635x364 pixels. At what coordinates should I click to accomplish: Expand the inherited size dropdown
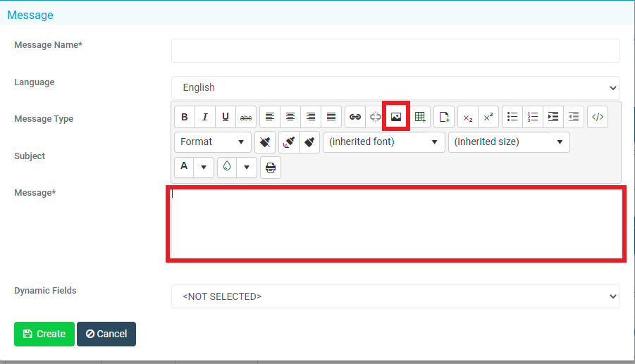click(x=509, y=142)
